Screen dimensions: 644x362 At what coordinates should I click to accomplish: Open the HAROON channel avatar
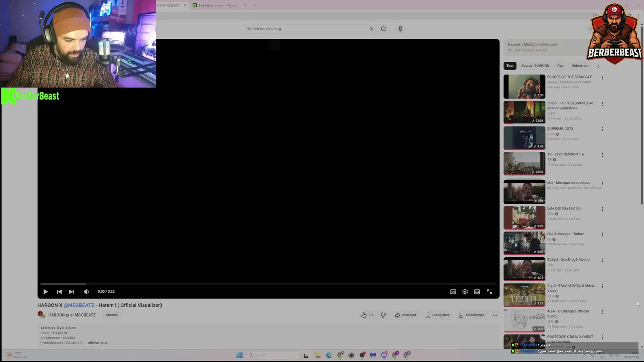(x=41, y=315)
